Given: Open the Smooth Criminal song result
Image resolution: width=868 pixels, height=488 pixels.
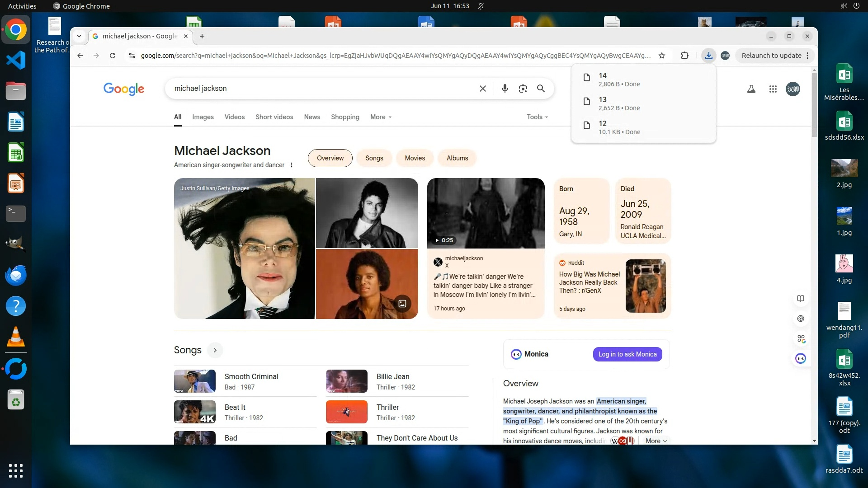Looking at the screenshot, I should (251, 376).
